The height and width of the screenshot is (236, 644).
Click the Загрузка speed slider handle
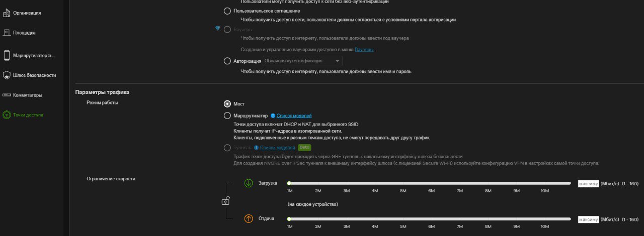tap(289, 183)
